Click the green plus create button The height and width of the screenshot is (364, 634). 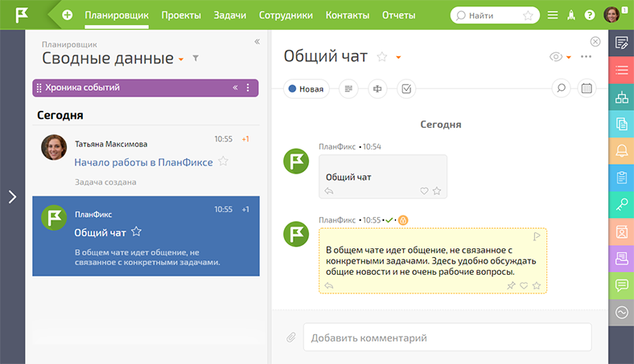pyautogui.click(x=67, y=15)
